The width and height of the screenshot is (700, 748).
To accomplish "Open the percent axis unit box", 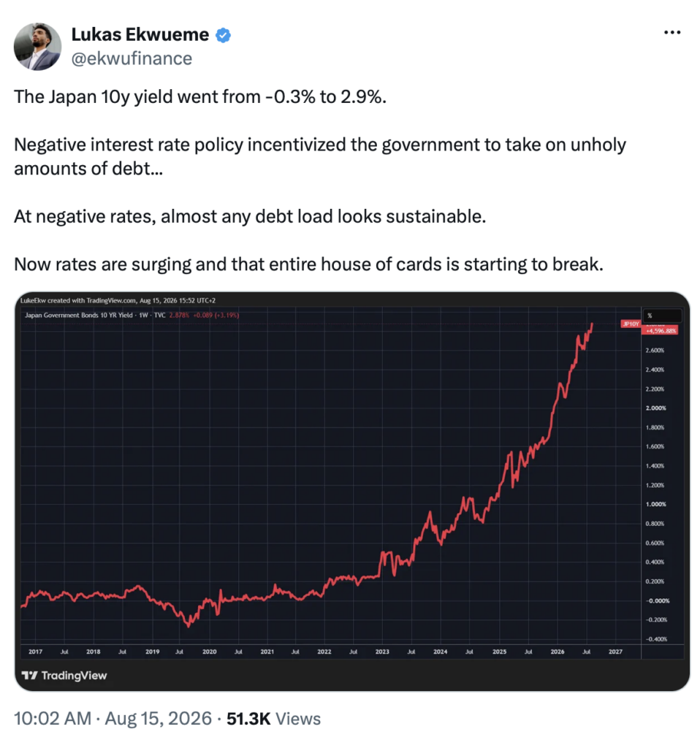I will [662, 316].
